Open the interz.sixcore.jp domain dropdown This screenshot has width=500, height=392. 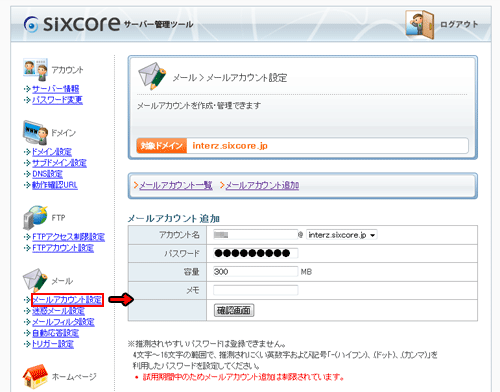click(342, 235)
